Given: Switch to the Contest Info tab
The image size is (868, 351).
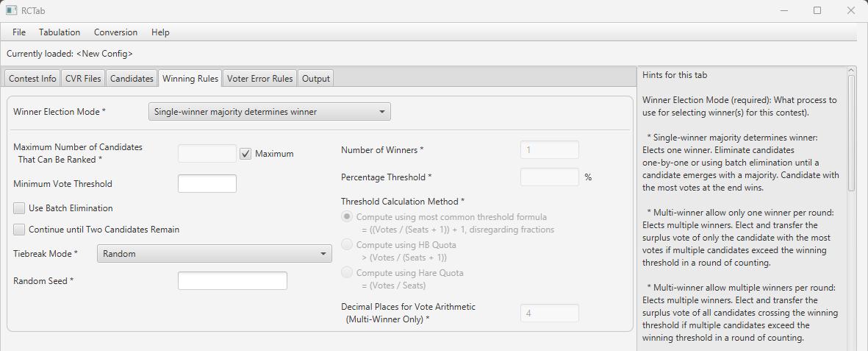Looking at the screenshot, I should 32,78.
